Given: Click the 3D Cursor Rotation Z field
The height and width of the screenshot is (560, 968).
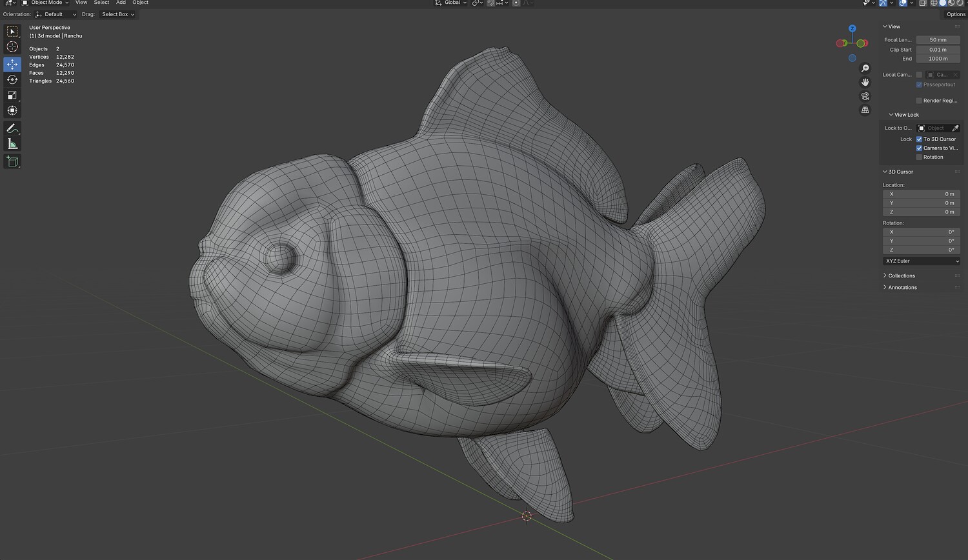Looking at the screenshot, I should click(x=922, y=250).
